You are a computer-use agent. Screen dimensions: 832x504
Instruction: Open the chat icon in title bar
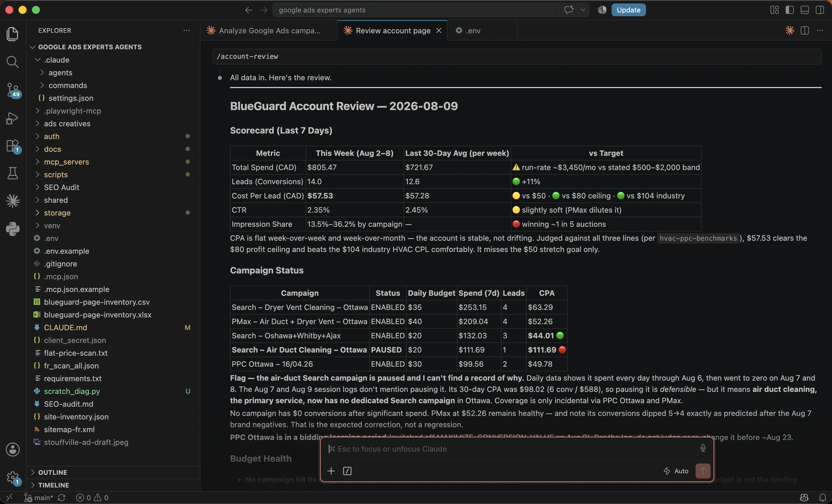569,10
